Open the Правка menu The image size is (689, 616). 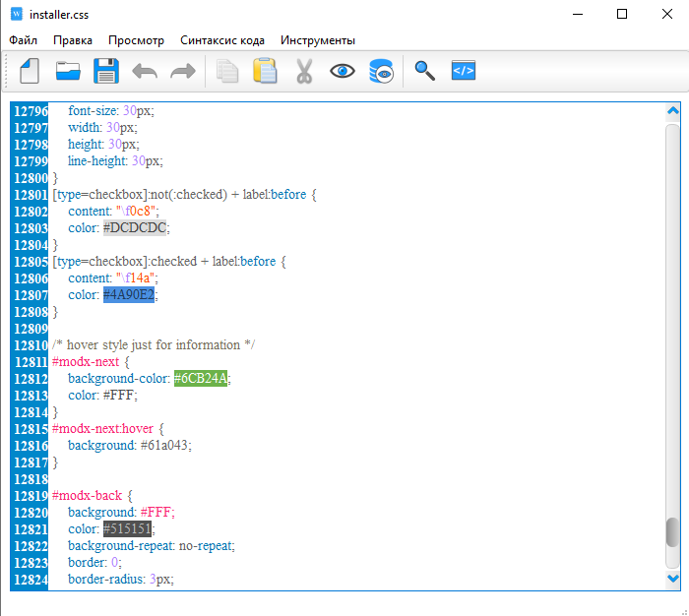tap(73, 40)
